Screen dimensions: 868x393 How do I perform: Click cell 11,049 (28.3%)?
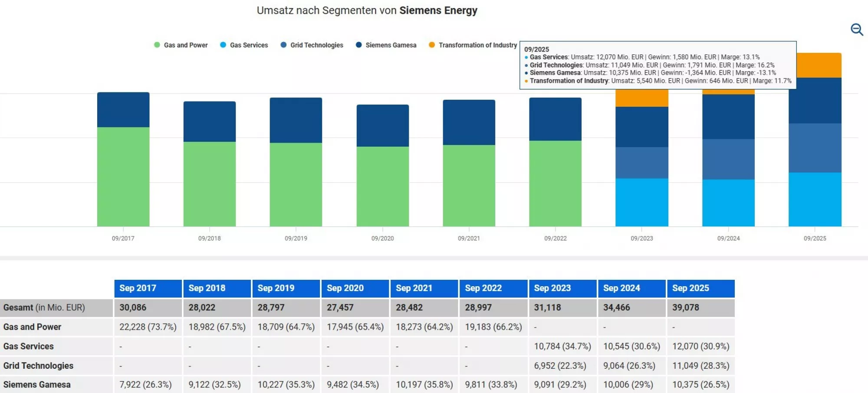701,366
